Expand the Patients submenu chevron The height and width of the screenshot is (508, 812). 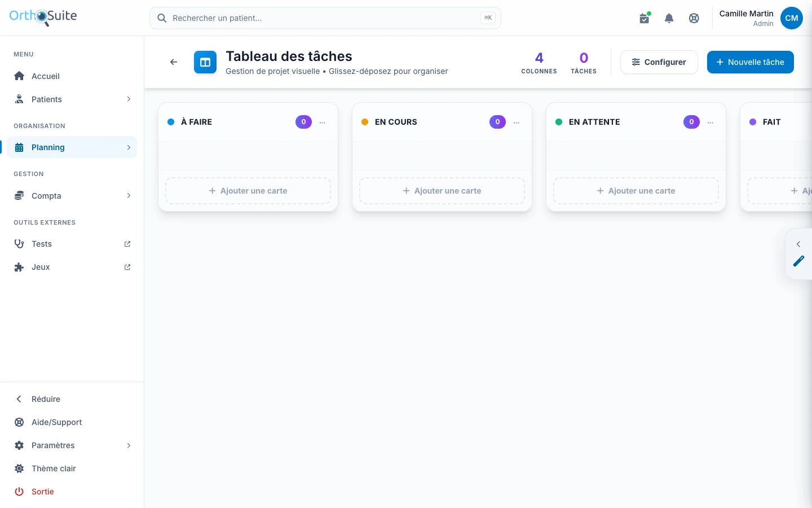click(x=129, y=99)
